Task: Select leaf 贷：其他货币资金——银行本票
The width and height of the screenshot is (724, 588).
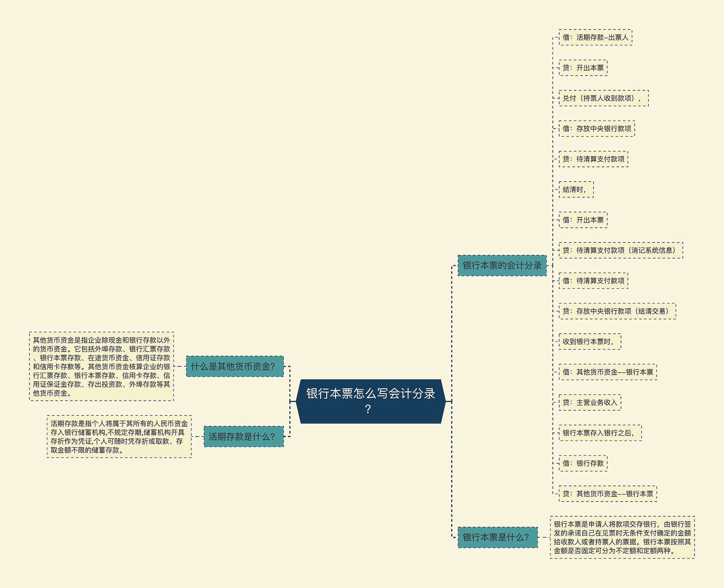Action: 608,494
